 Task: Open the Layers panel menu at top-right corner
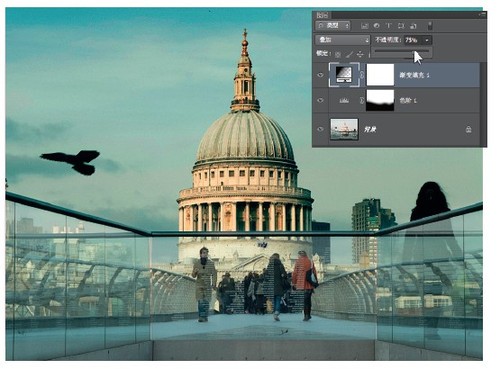click(482, 15)
